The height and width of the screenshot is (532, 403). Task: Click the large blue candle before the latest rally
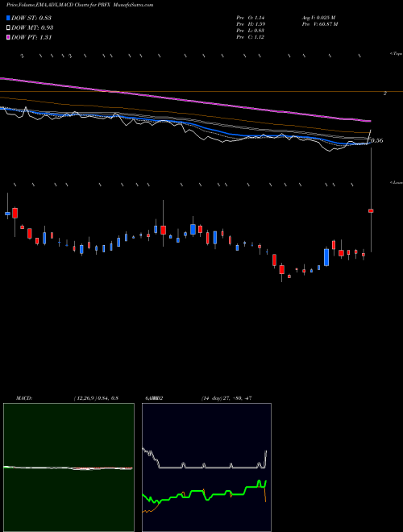(326, 257)
